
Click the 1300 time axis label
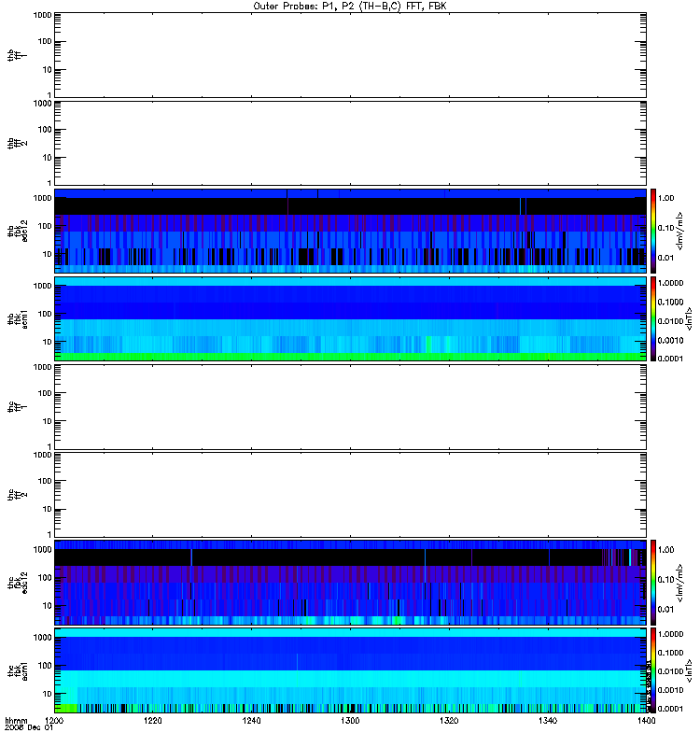click(350, 721)
